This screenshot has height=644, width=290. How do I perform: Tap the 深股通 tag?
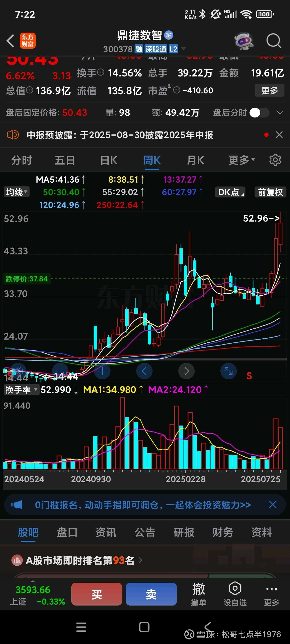156,49
